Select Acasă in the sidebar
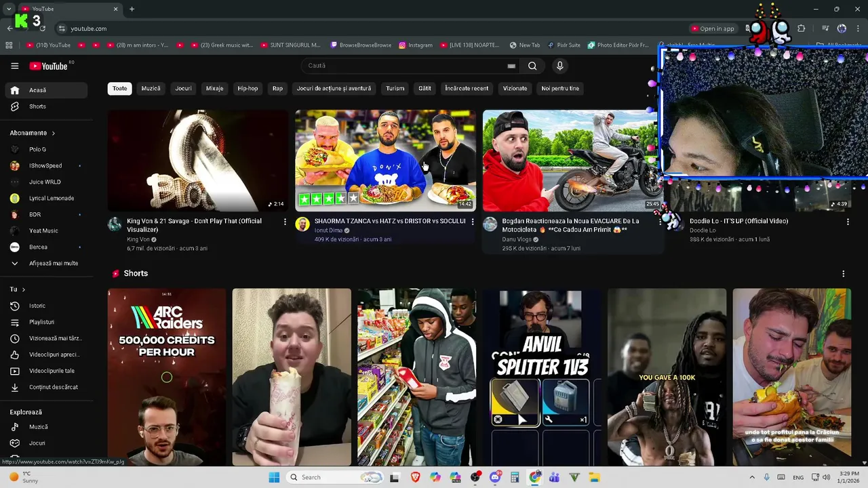The width and height of the screenshot is (868, 488). coord(46,90)
